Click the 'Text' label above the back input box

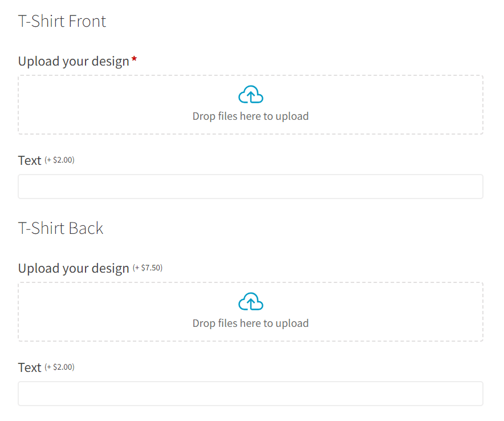click(x=30, y=367)
